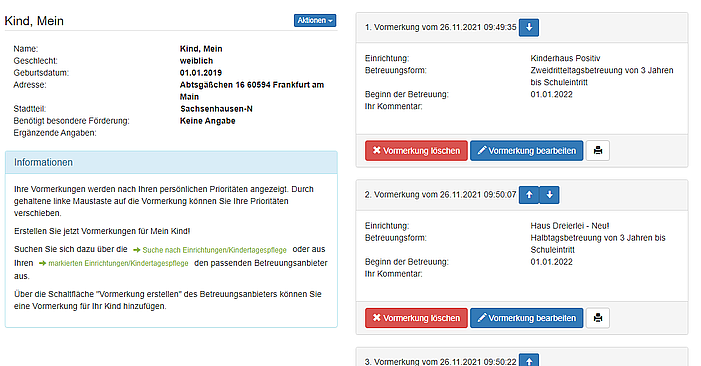Click 2. Vormerkung vom 26.11.2021 09:50:07 header
701x366 pixels.
440,195
